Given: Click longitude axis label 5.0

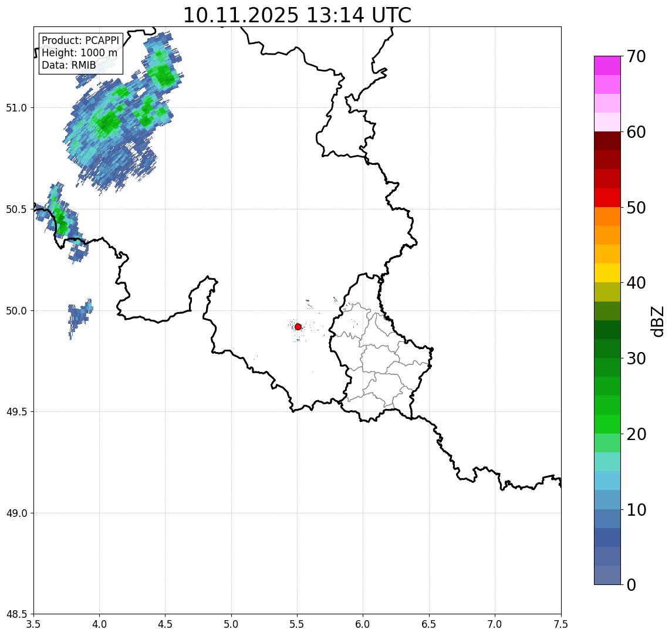Looking at the screenshot, I should 231,624.
